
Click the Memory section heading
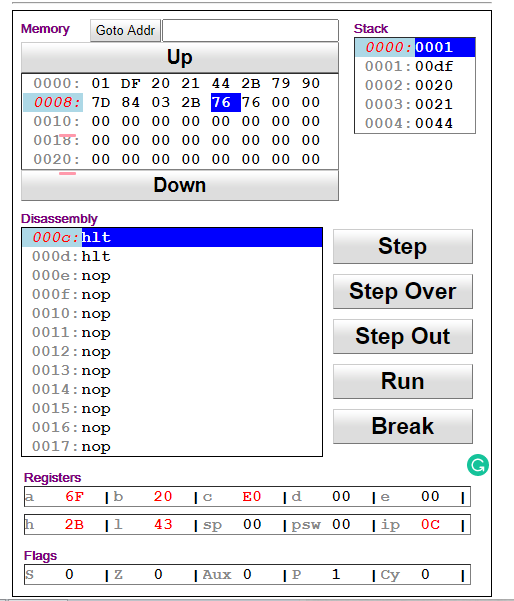click(x=45, y=29)
